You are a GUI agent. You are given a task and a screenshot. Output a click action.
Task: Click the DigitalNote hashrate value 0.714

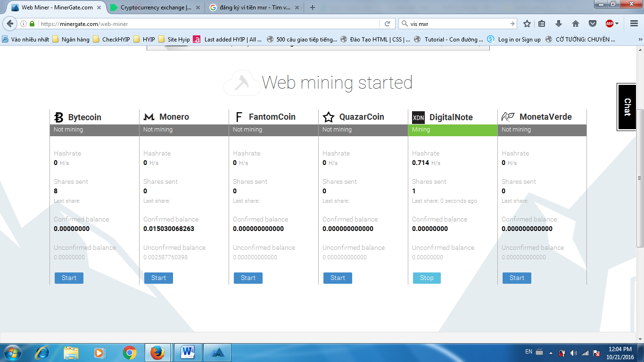coord(421,163)
